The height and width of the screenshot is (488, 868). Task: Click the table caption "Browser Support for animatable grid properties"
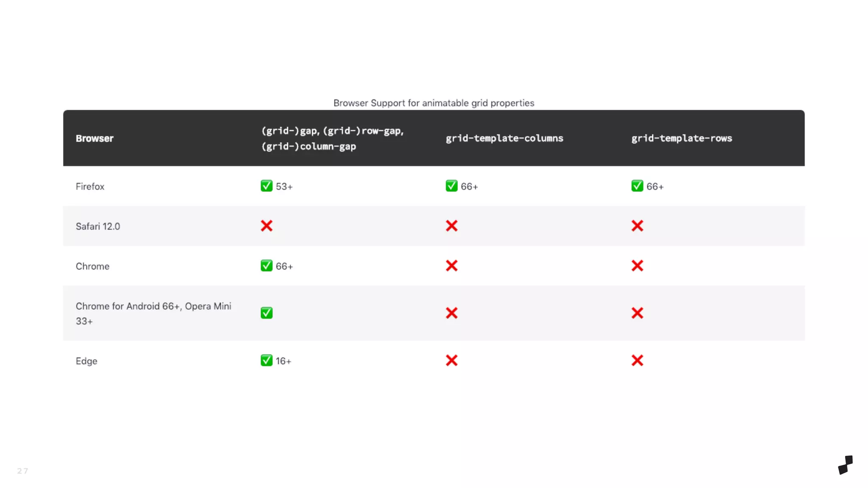(x=434, y=103)
